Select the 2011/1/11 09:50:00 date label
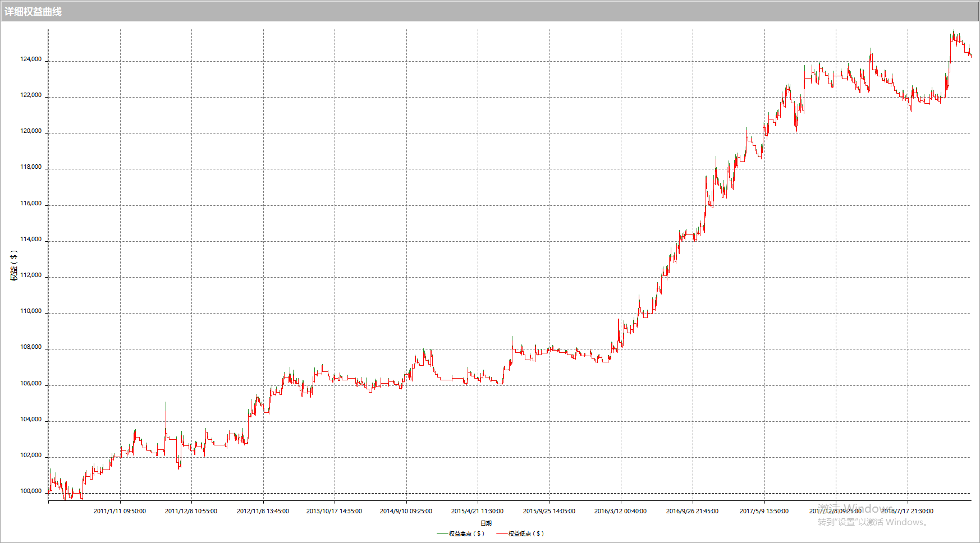This screenshot has width=980, height=543. point(120,511)
